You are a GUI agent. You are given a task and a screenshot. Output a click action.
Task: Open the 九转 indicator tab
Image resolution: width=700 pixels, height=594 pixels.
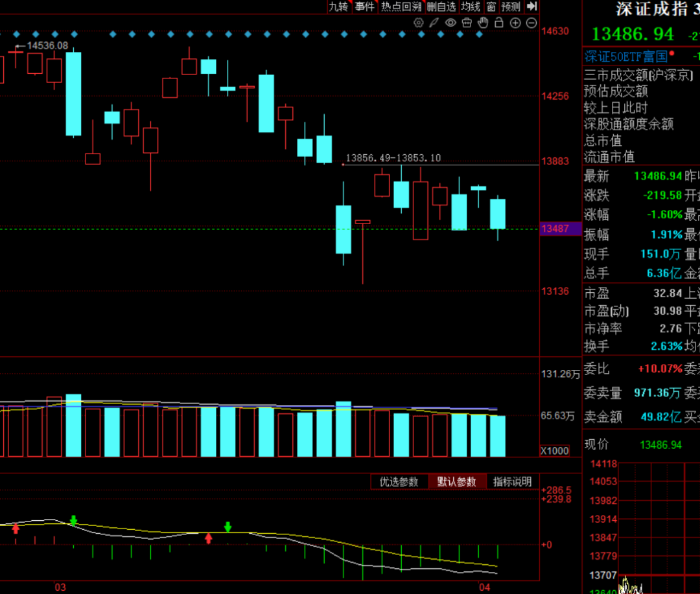click(x=339, y=6)
